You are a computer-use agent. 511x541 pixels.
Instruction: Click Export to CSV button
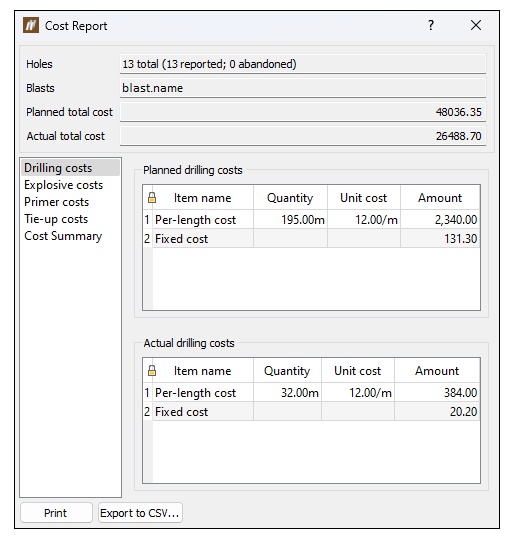pyautogui.click(x=140, y=513)
